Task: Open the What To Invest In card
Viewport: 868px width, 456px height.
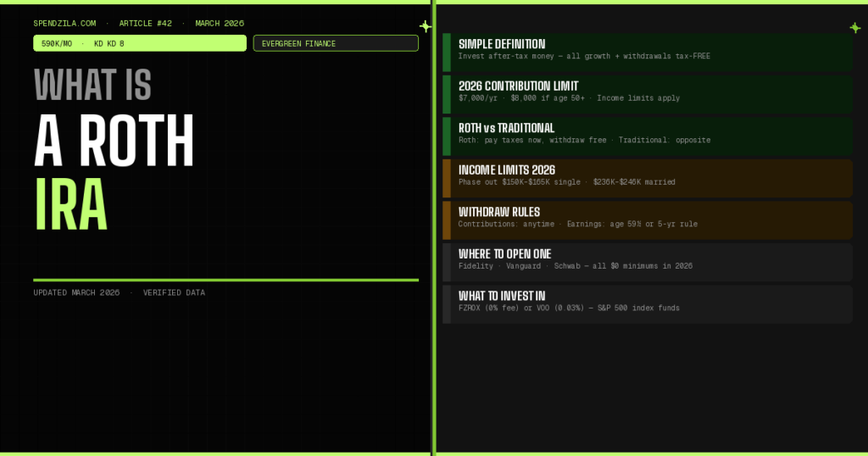Action: coord(648,303)
